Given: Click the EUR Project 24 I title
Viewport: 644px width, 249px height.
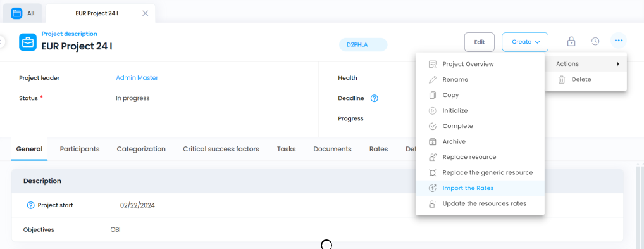Looking at the screenshot, I should click(77, 46).
